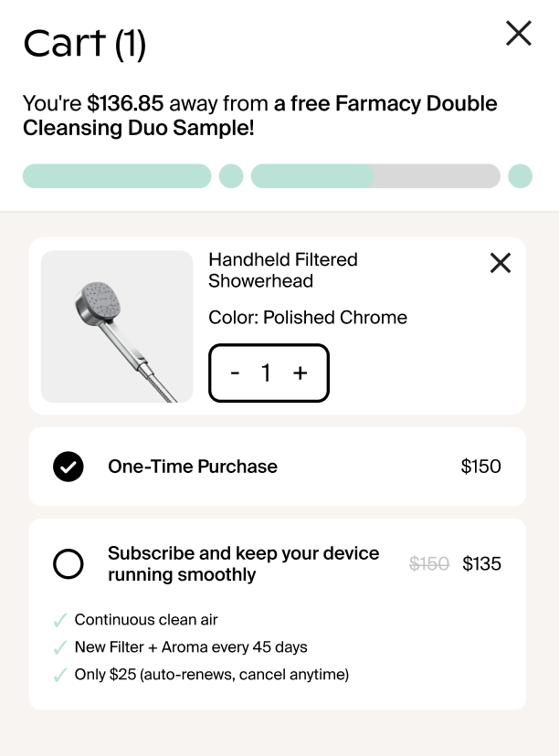Click the Cart (1) heading
This screenshot has width=559, height=756.
(83, 42)
